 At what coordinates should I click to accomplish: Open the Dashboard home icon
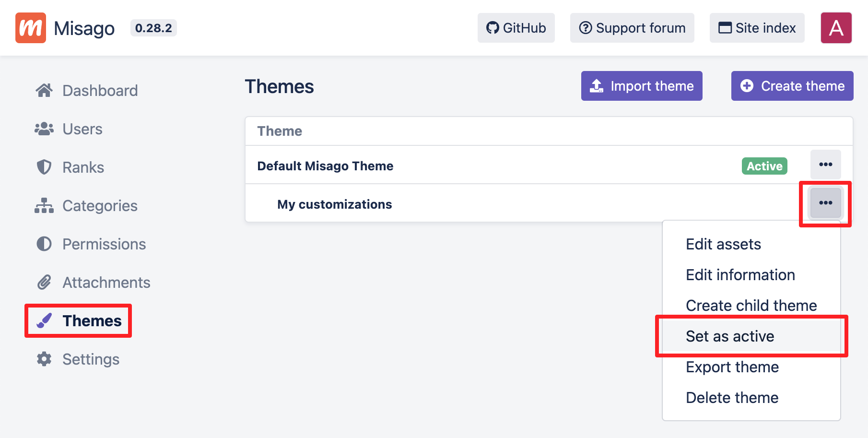[x=44, y=90]
